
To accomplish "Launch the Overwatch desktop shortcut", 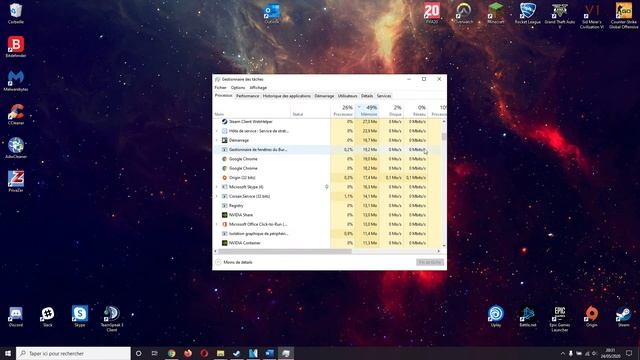I will pyautogui.click(x=464, y=13).
